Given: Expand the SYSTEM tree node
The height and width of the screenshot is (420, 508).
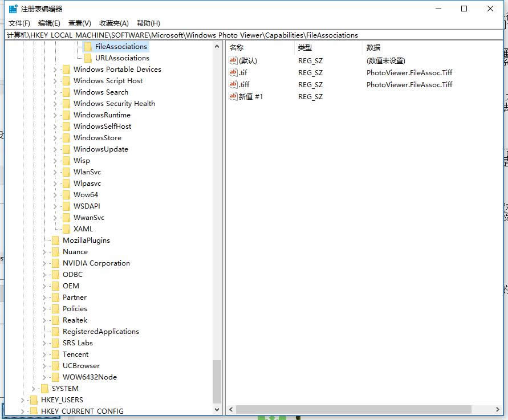Looking at the screenshot, I should click(32, 388).
